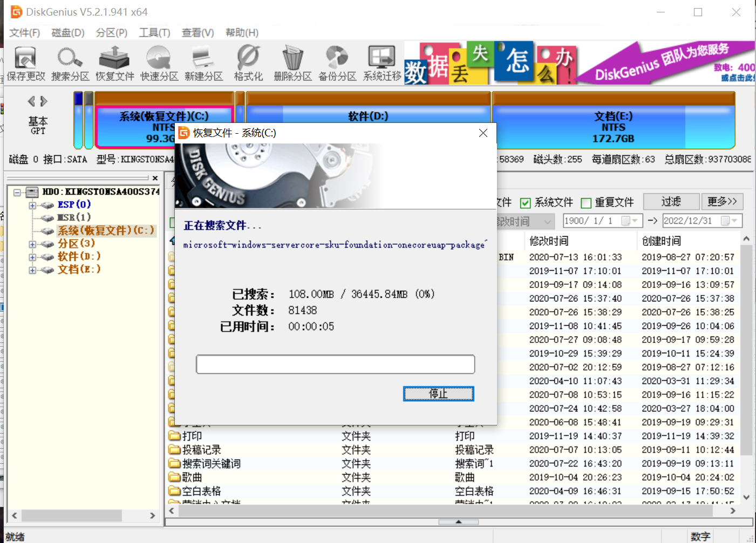Toggle the 重复文件 checkbox
Image resolution: width=756 pixels, height=543 pixels.
point(586,203)
